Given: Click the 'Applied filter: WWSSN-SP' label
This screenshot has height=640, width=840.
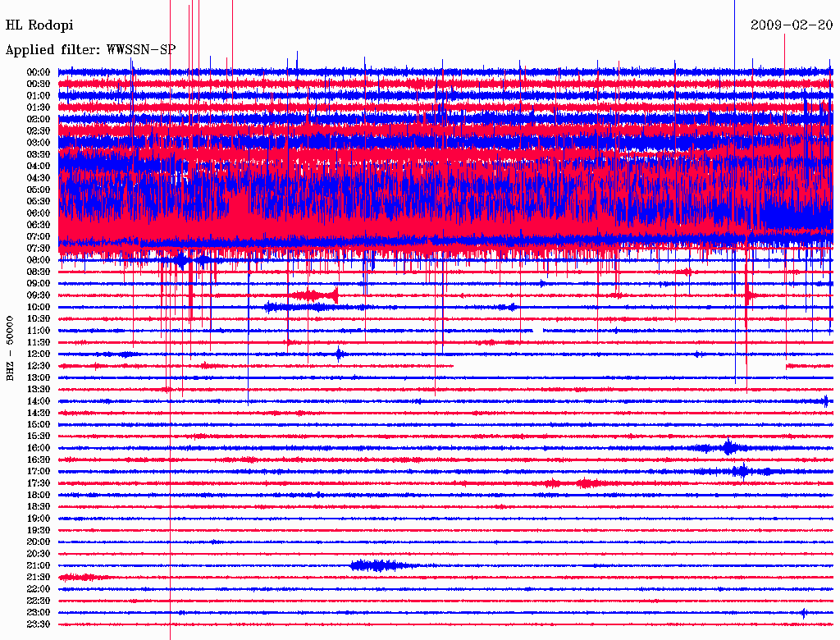Looking at the screenshot, I should click(90, 50).
